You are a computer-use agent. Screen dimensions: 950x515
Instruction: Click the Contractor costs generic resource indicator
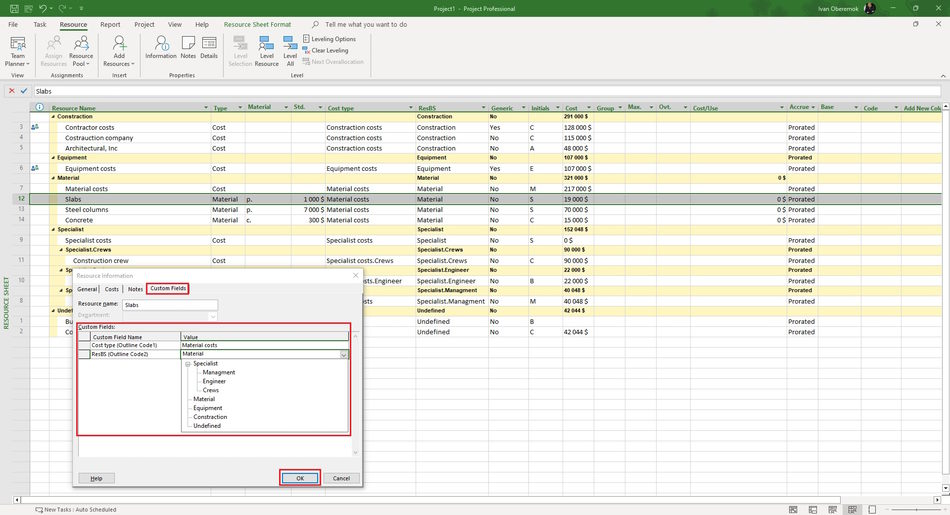pyautogui.click(x=35, y=127)
